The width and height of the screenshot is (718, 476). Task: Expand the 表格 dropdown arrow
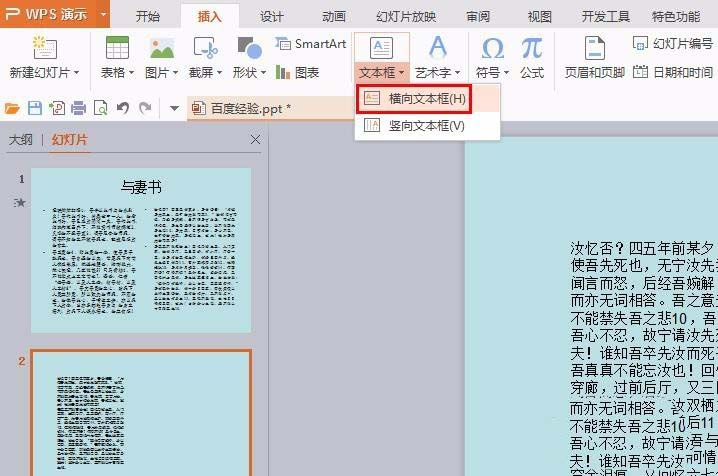pyautogui.click(x=131, y=73)
